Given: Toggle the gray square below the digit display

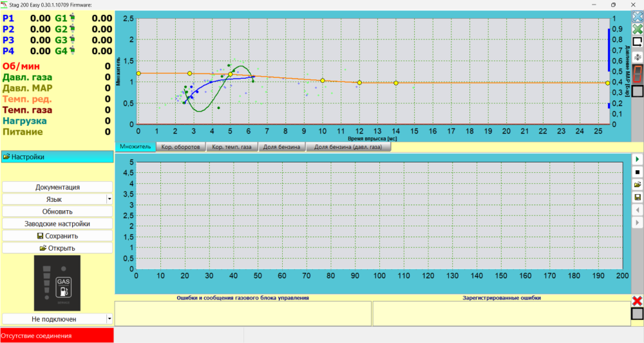Looking at the screenshot, I should (638, 92).
